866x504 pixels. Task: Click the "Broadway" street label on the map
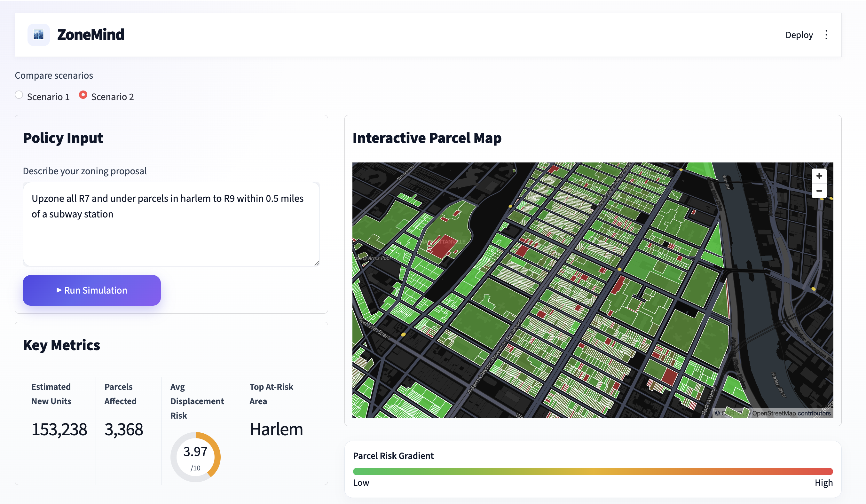pyautogui.click(x=406, y=172)
